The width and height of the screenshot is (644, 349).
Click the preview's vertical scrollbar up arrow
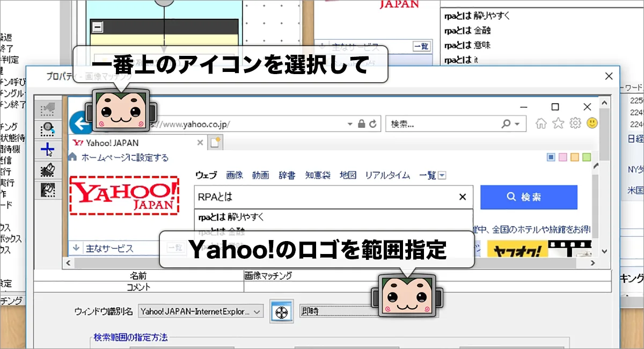point(604,102)
